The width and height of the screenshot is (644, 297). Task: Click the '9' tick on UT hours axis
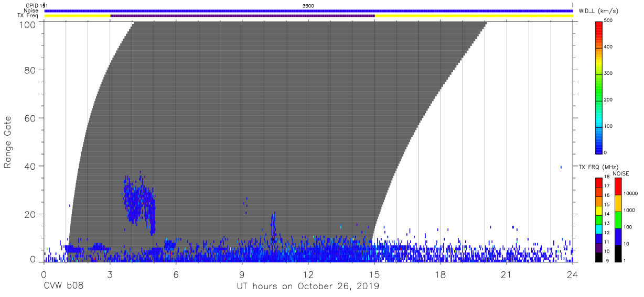click(x=242, y=274)
